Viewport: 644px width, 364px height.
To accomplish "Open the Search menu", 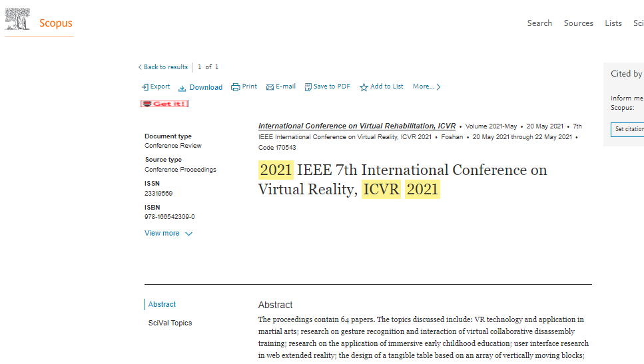I will tap(539, 23).
